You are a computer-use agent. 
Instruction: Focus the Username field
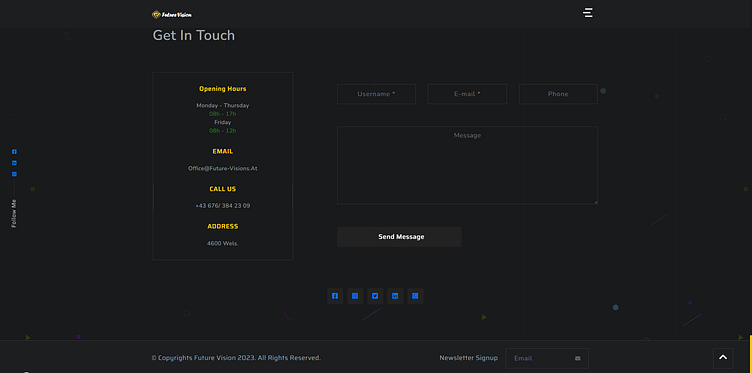click(376, 94)
